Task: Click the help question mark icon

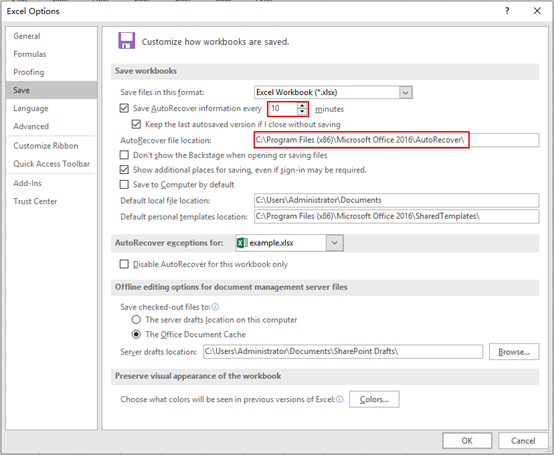Action: (507, 11)
